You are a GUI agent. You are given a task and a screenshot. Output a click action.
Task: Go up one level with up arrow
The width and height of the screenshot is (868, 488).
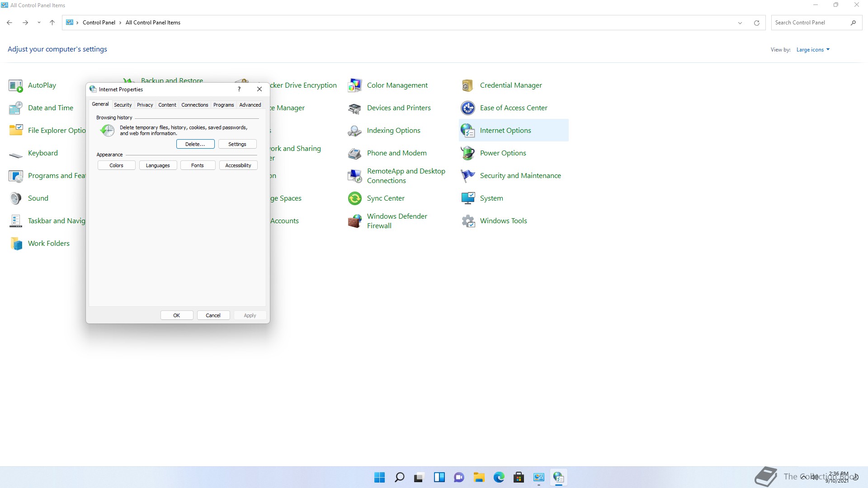[x=52, y=23]
